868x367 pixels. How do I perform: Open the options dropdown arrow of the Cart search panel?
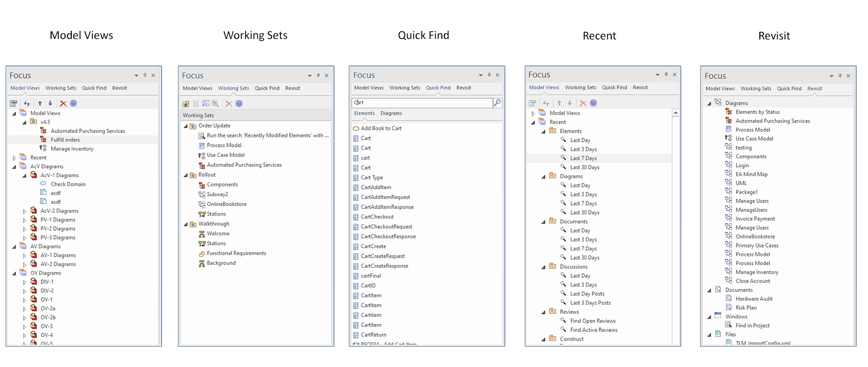[480, 75]
